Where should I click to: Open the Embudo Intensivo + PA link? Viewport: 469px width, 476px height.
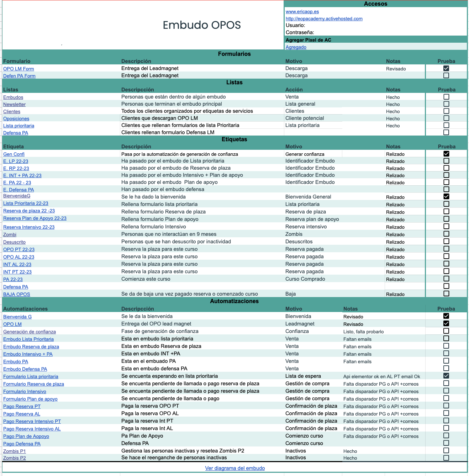pyautogui.click(x=28, y=354)
